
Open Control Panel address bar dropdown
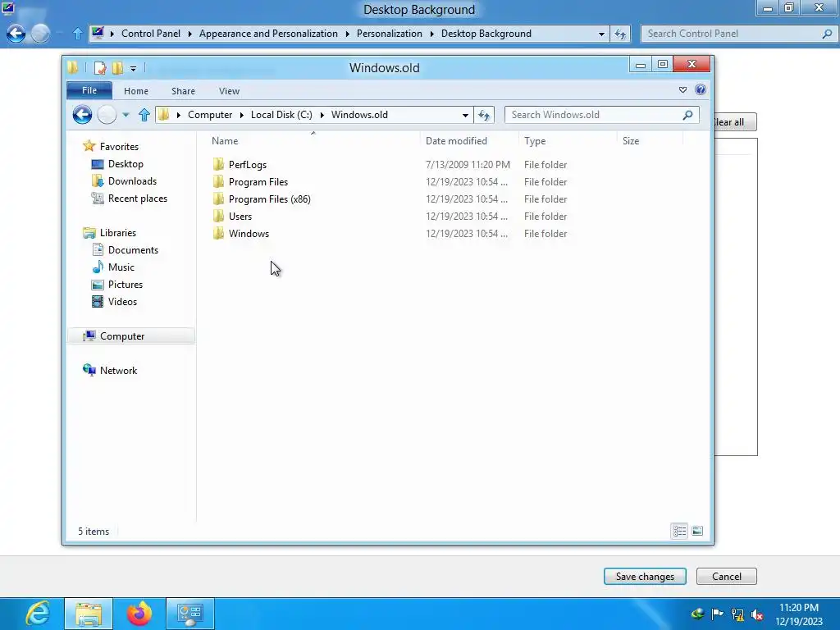click(x=601, y=34)
